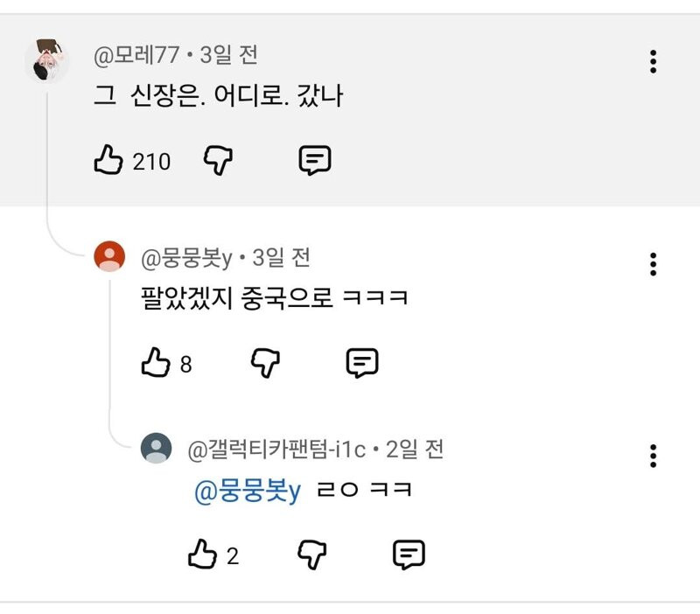Open the @모레77 username link

point(136,56)
